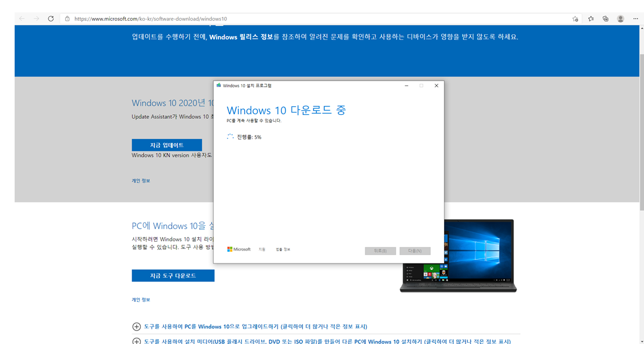Open the Collections icon in browser toolbar

tap(605, 19)
